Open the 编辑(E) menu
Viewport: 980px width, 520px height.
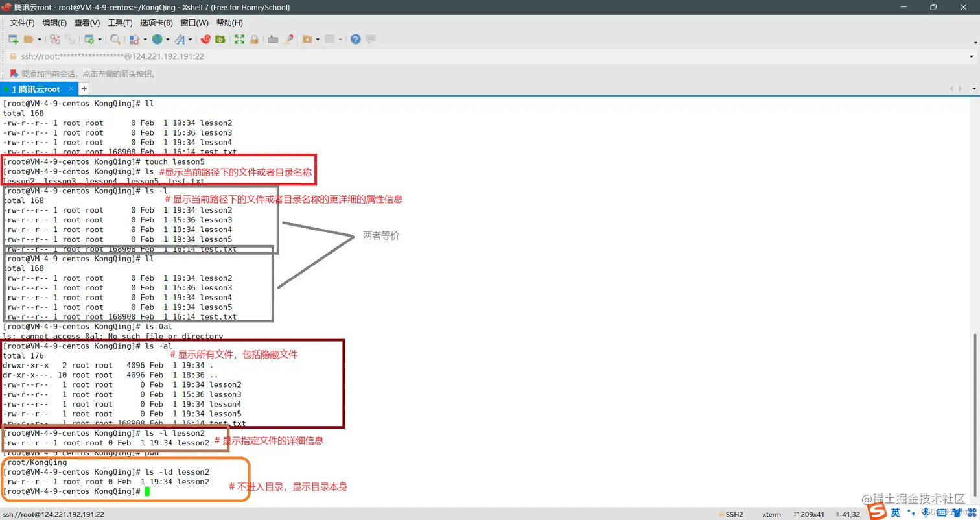[54, 23]
